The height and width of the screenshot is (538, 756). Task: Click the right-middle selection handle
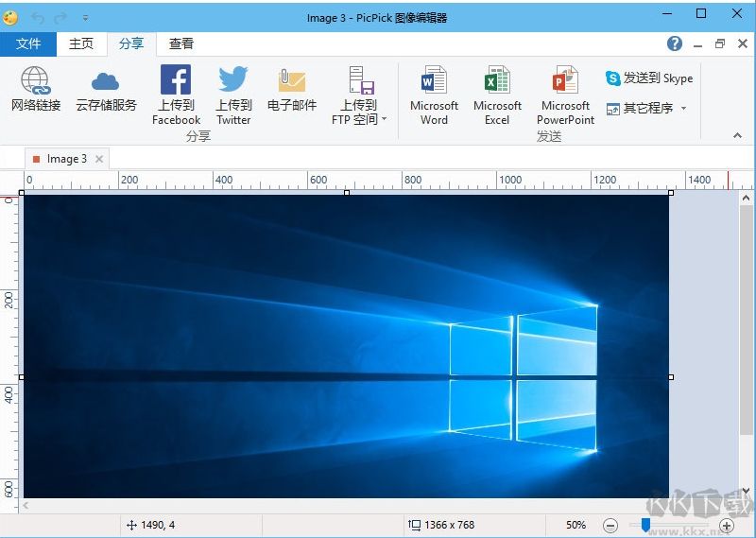pos(671,377)
